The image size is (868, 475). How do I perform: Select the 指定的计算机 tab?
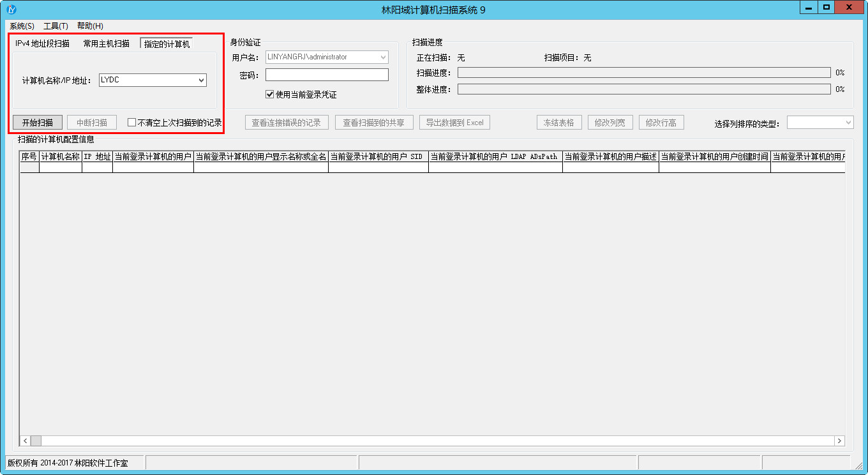point(167,43)
